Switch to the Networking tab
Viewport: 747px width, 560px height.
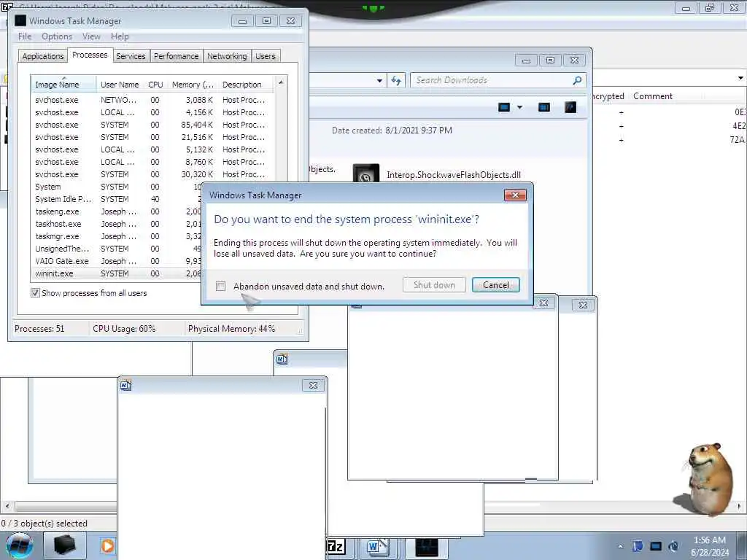227,56
